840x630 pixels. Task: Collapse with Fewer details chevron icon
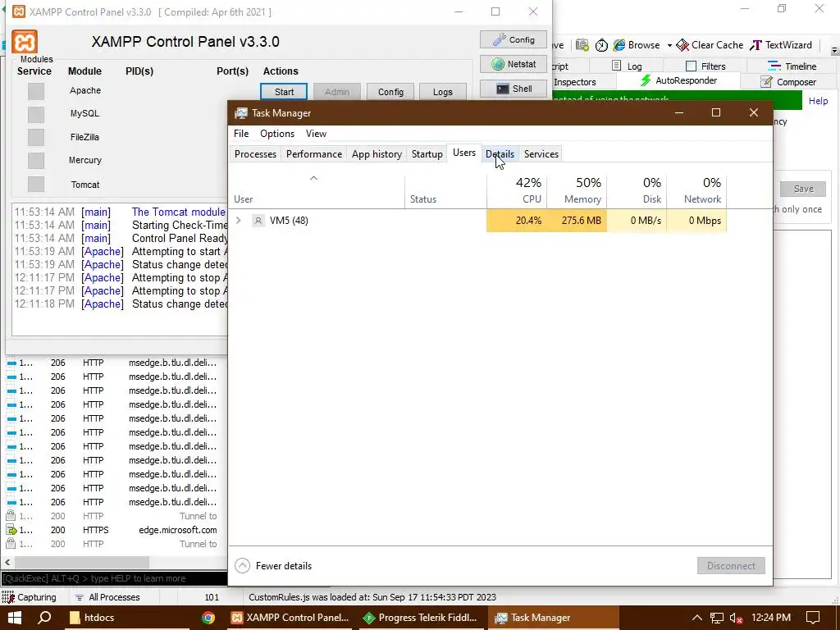(x=242, y=566)
